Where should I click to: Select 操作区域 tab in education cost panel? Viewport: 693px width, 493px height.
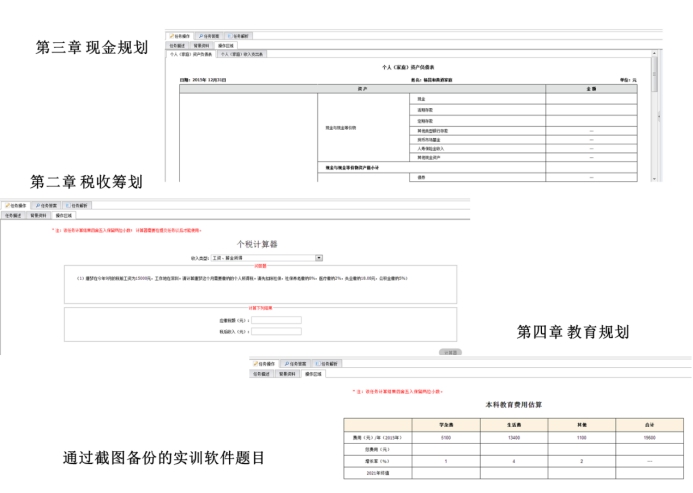pos(311,373)
